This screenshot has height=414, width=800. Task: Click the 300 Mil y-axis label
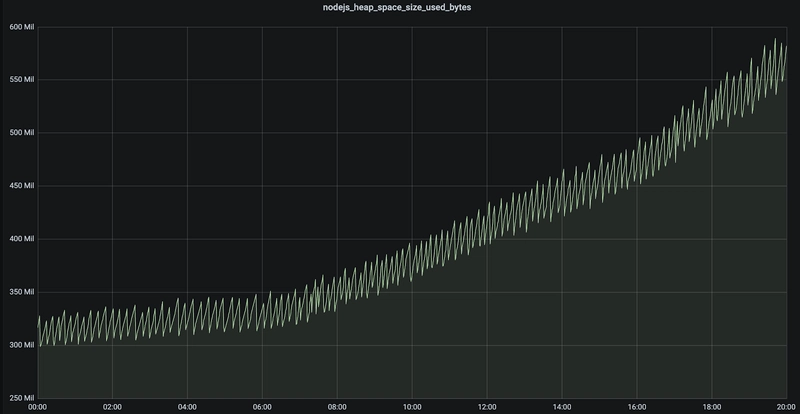pos(21,345)
